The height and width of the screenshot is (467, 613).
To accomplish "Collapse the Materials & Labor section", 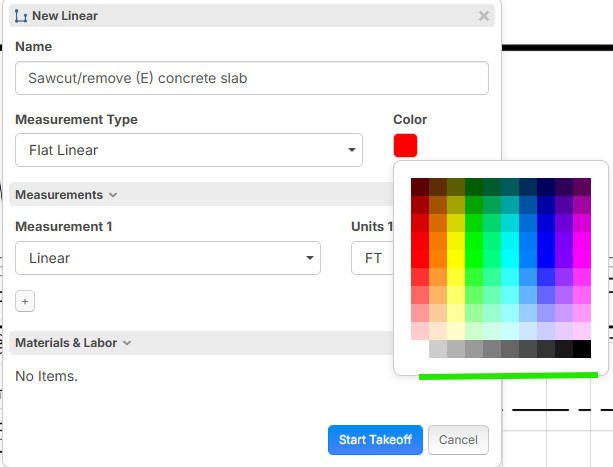I will [73, 343].
